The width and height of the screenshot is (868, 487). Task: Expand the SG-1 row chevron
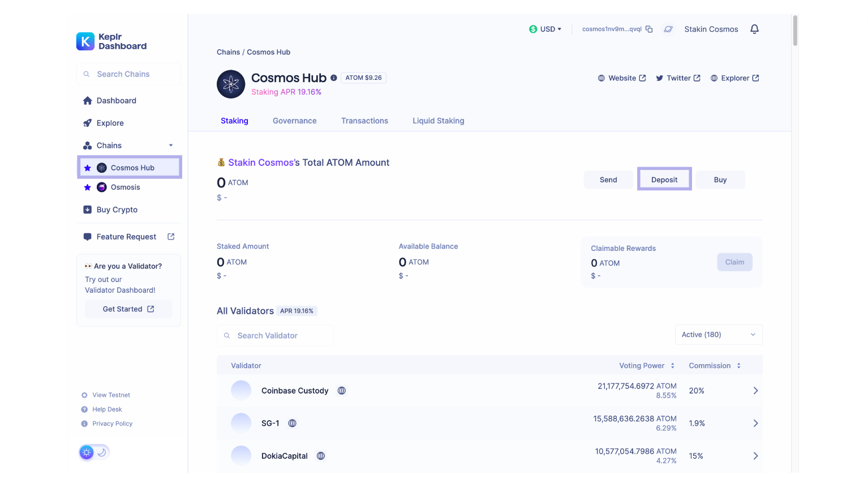click(x=755, y=423)
